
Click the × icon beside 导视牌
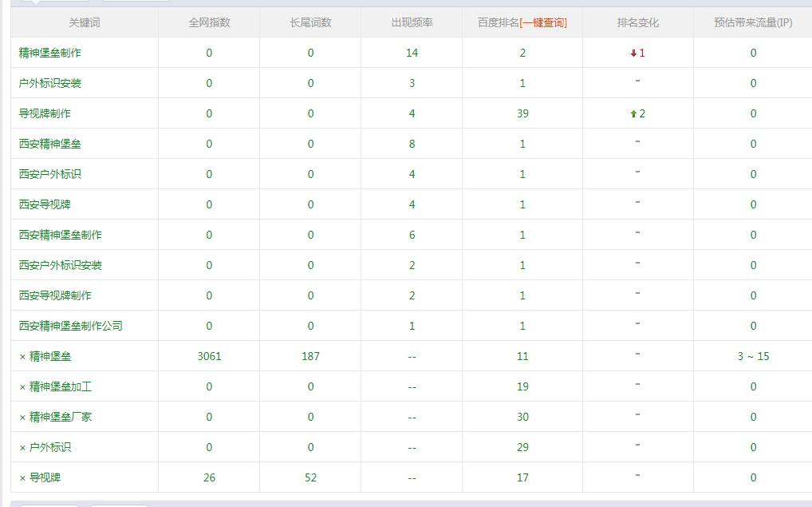coord(22,478)
